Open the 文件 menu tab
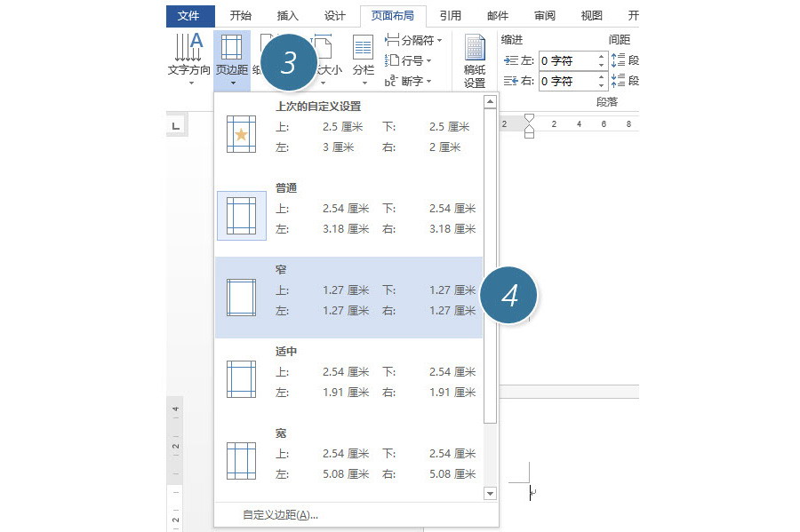Viewport: 800px width, 532px height. tap(190, 16)
